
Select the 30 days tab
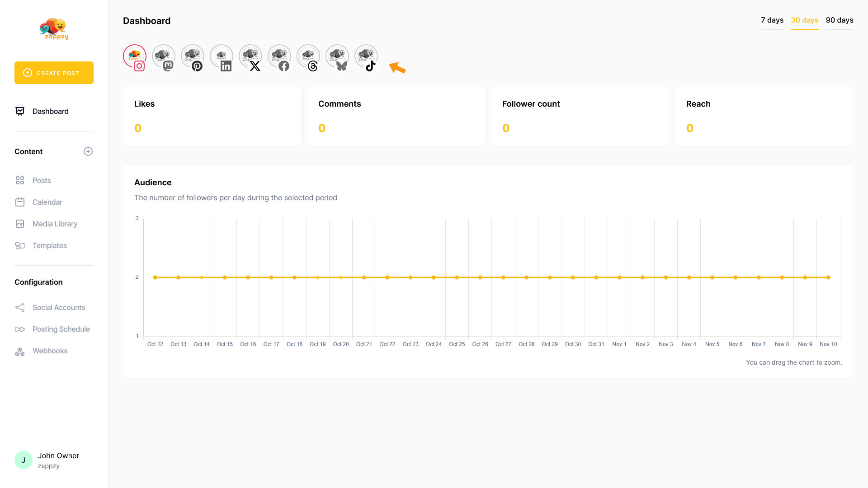tap(805, 20)
